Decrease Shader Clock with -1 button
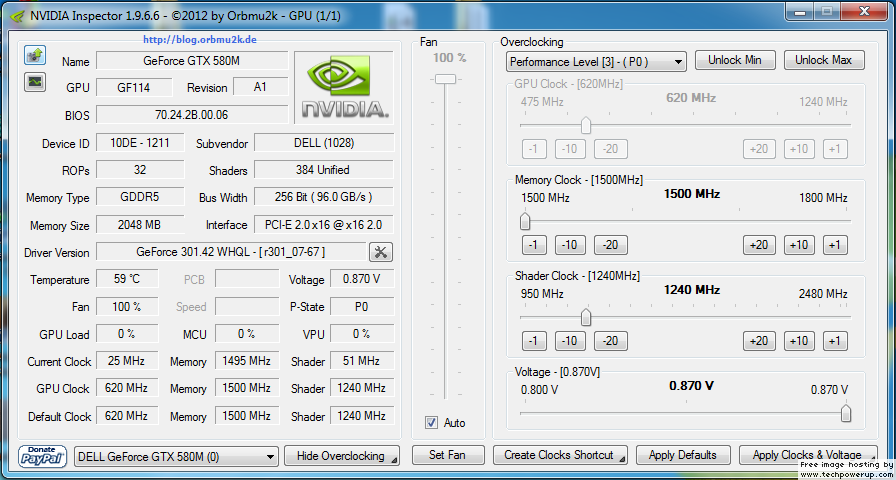Screen dimensions: 896x480 (x=534, y=341)
